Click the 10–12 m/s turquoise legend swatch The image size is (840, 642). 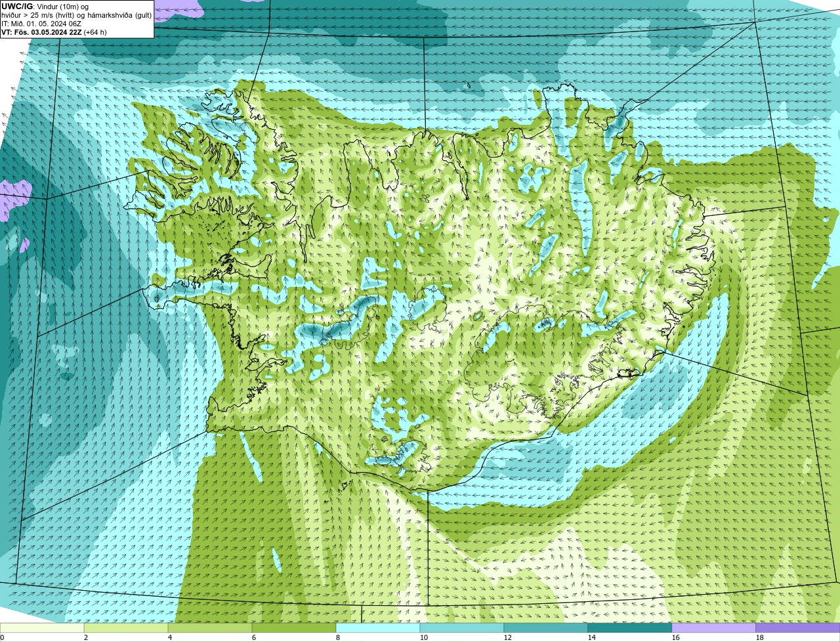462,628
